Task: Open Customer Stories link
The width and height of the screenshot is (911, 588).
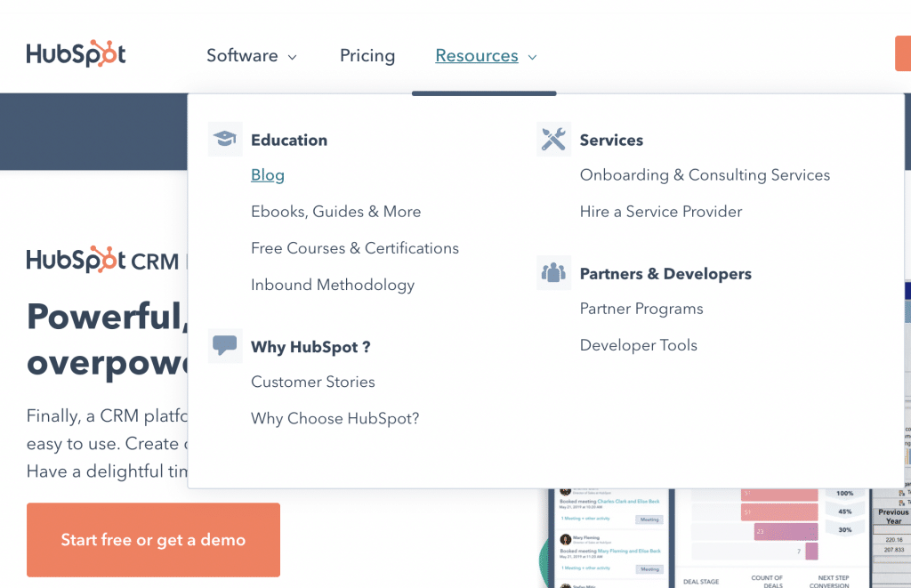Action: tap(313, 382)
